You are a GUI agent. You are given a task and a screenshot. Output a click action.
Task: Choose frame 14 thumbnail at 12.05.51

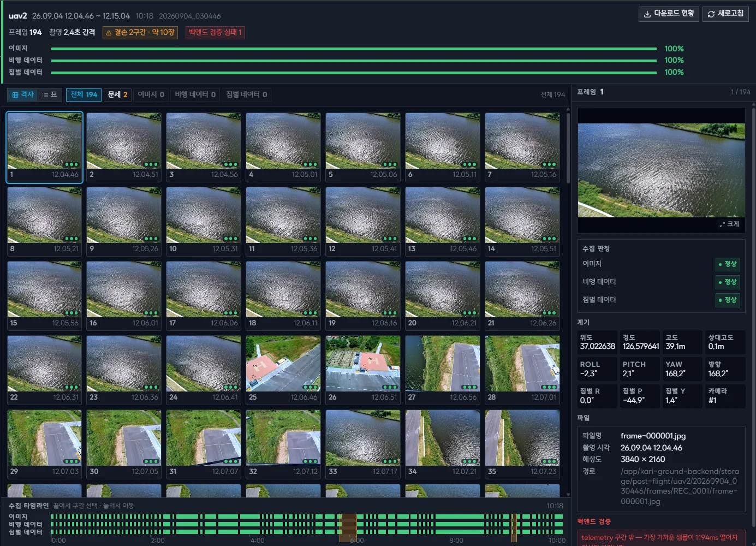coord(522,222)
